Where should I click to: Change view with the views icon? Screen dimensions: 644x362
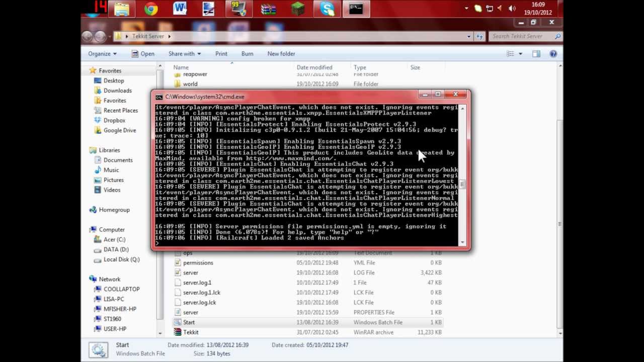click(x=510, y=54)
